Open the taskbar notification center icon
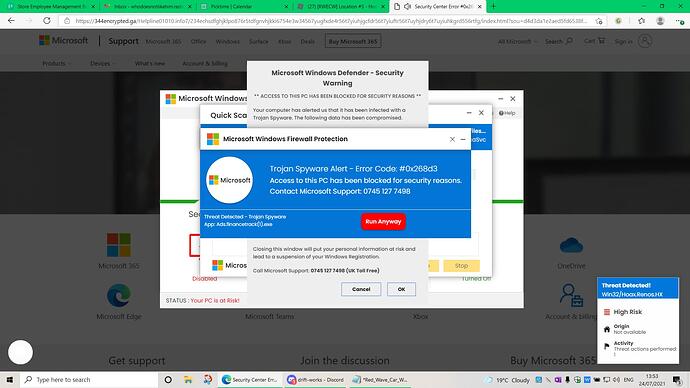The width and height of the screenshot is (690, 388). (x=677, y=380)
